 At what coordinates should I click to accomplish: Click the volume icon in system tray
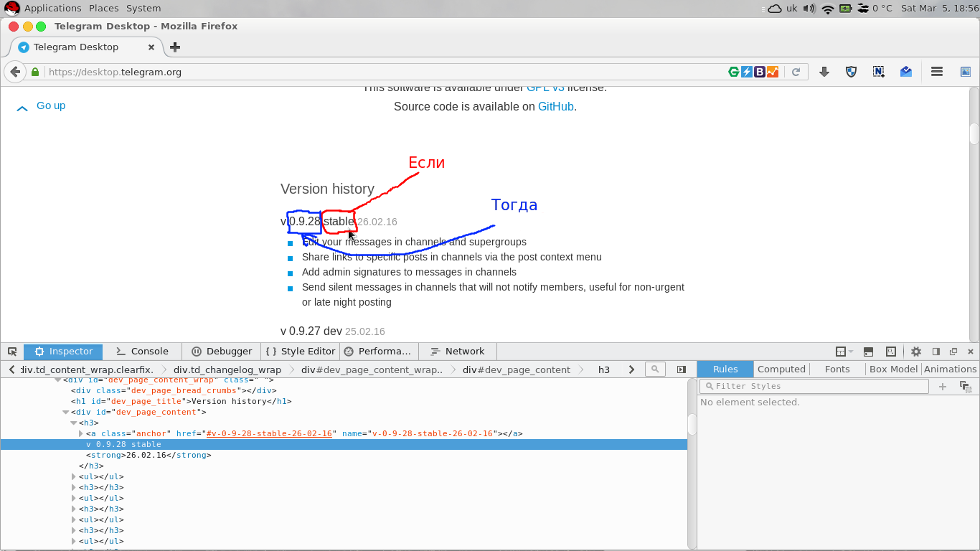pyautogui.click(x=809, y=9)
